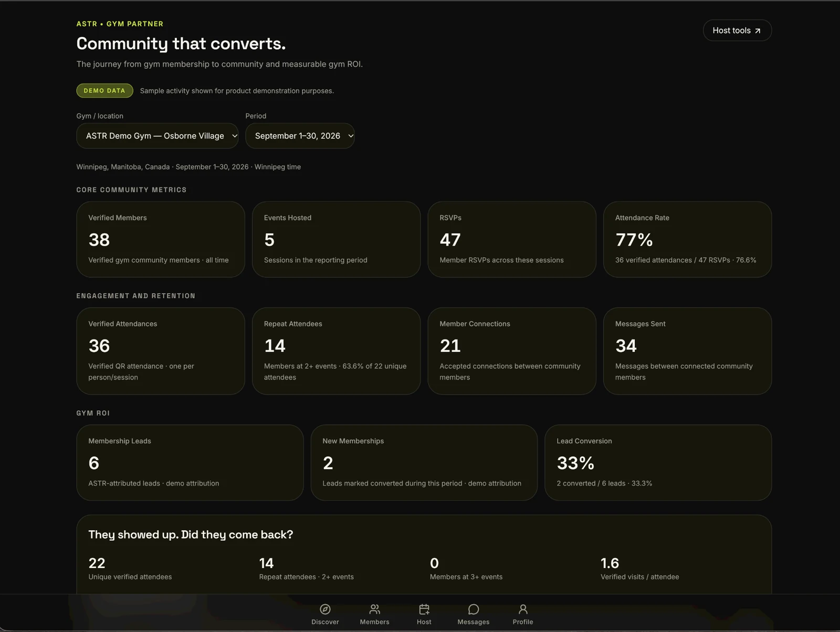The image size is (840, 632).
Task: Click the Messages Sent value 34
Action: (626, 346)
